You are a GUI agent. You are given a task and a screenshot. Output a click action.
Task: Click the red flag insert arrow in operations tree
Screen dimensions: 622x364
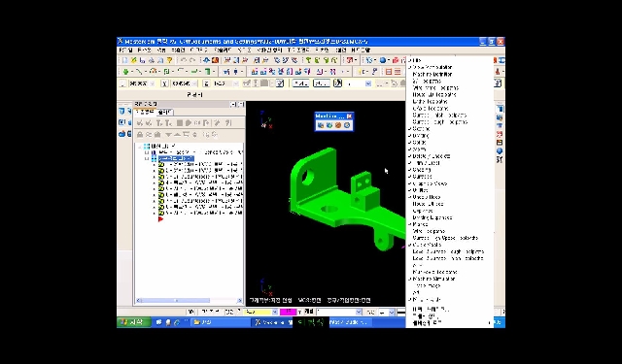pos(160,219)
